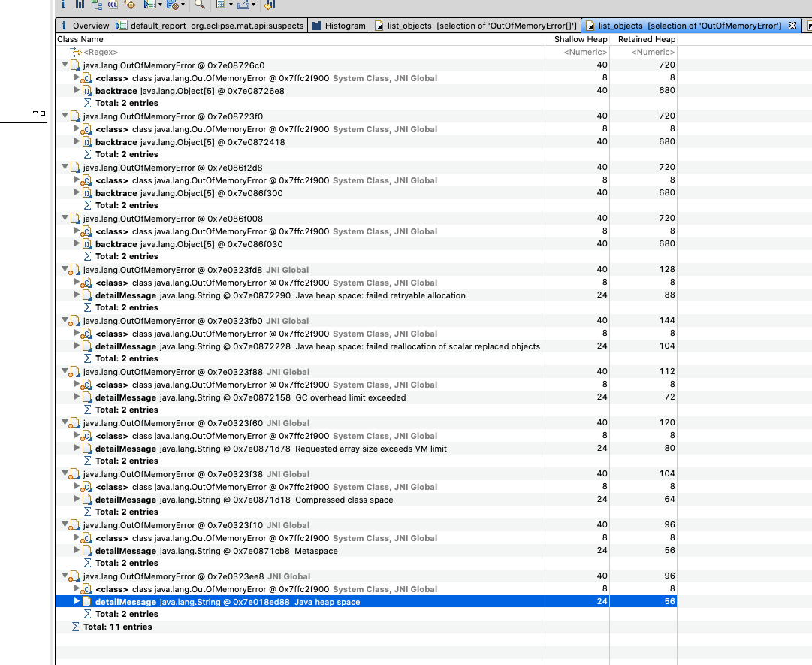Open the Query Browser dropdown arrow

coord(160,6)
